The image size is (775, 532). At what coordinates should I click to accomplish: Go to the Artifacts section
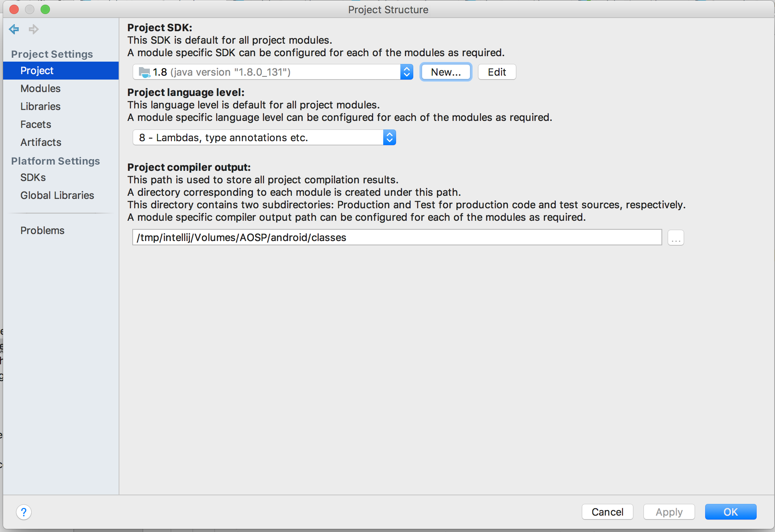point(61,142)
